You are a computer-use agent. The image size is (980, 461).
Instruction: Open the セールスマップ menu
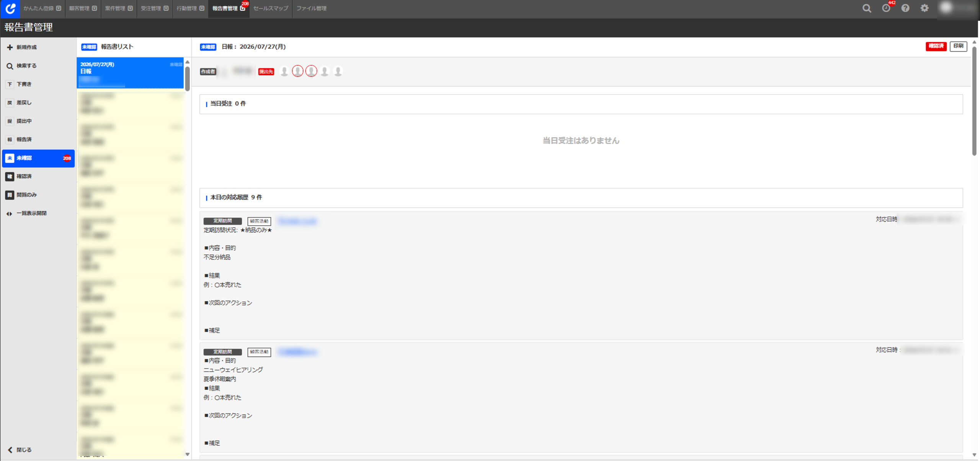coord(271,8)
